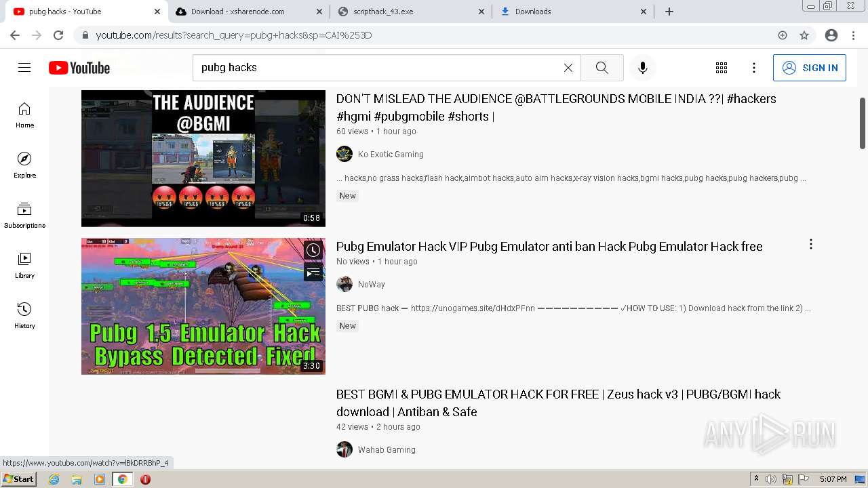This screenshot has width=868, height=488.
Task: Bookmark this page with the star
Action: point(804,35)
